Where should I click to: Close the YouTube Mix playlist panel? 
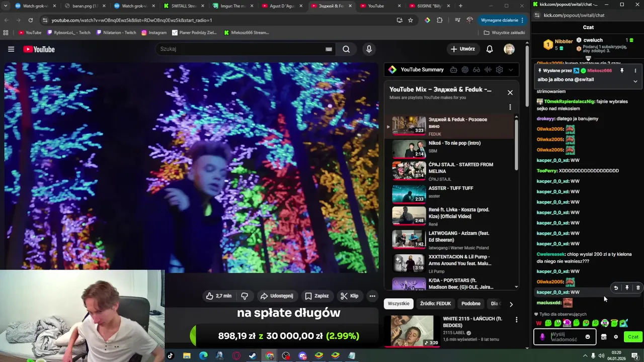pos(510,93)
